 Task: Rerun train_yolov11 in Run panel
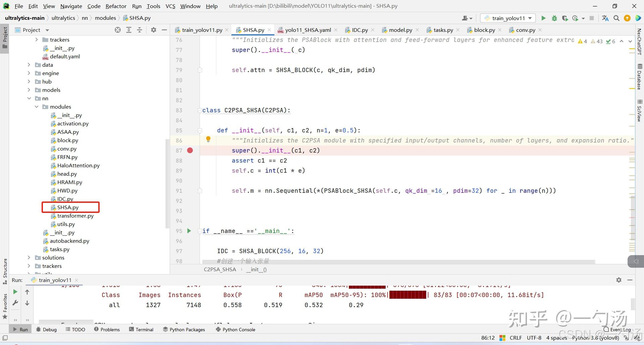click(15, 292)
